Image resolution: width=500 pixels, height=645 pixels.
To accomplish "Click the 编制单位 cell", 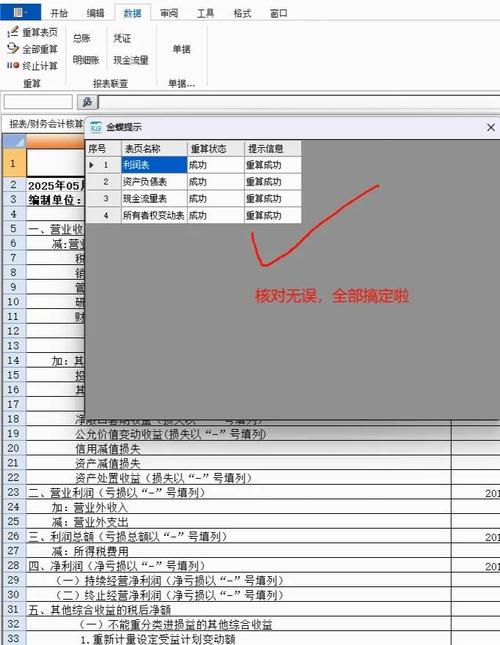I will [56, 200].
